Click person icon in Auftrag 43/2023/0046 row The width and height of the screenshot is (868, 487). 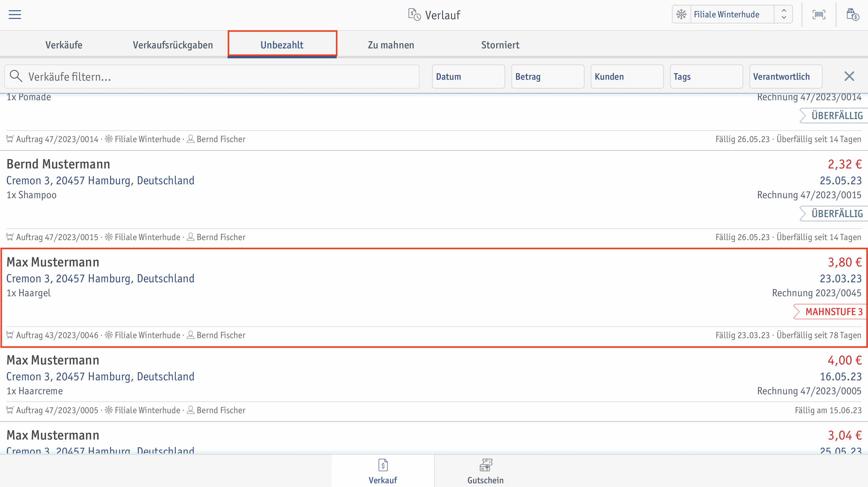point(190,335)
